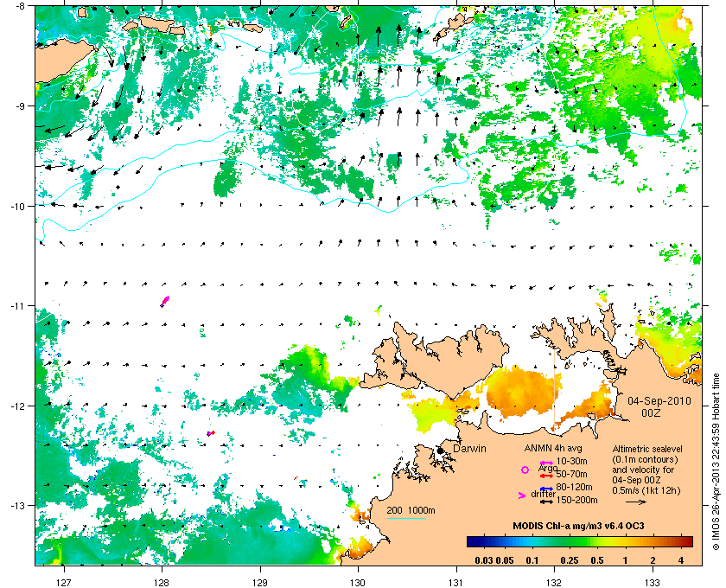Click the 10-30m depth label
Image resolution: width=726 pixels, height=588 pixels.
pos(572,461)
